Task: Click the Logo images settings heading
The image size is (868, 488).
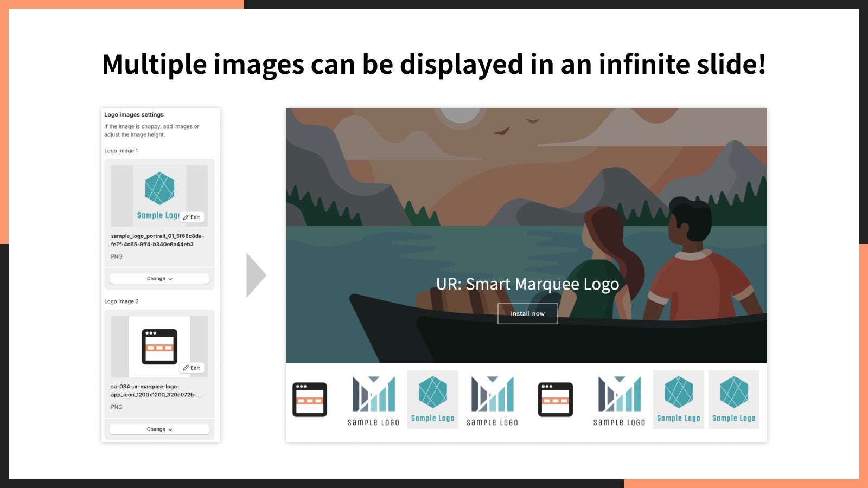Action: click(x=134, y=115)
